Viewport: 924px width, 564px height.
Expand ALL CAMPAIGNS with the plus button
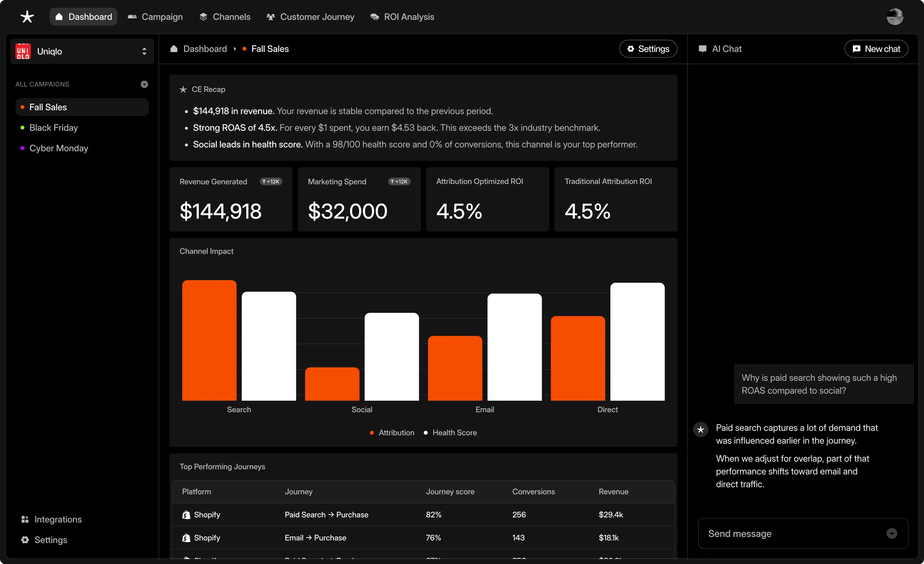click(144, 84)
